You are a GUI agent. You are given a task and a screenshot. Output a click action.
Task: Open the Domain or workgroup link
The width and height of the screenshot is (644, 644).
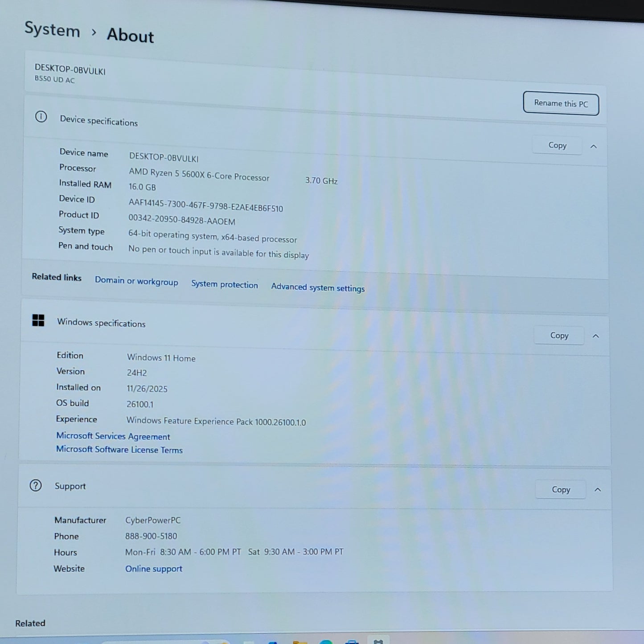(x=136, y=281)
